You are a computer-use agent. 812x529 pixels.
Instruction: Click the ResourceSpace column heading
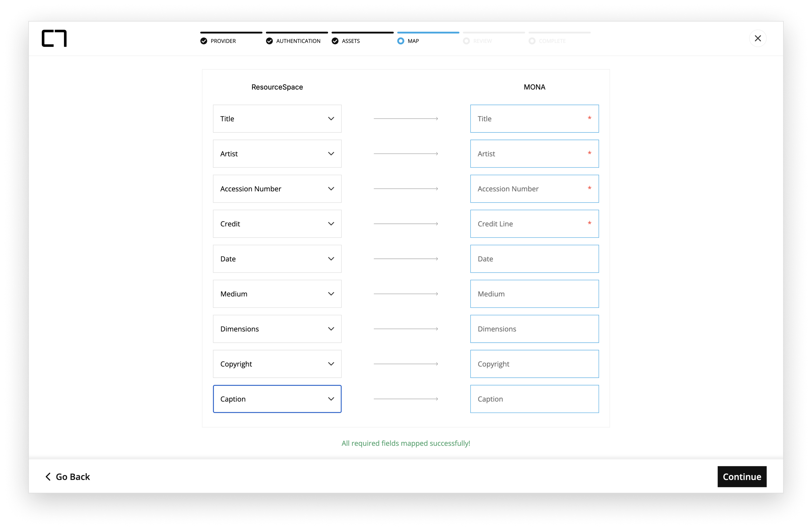click(x=277, y=87)
